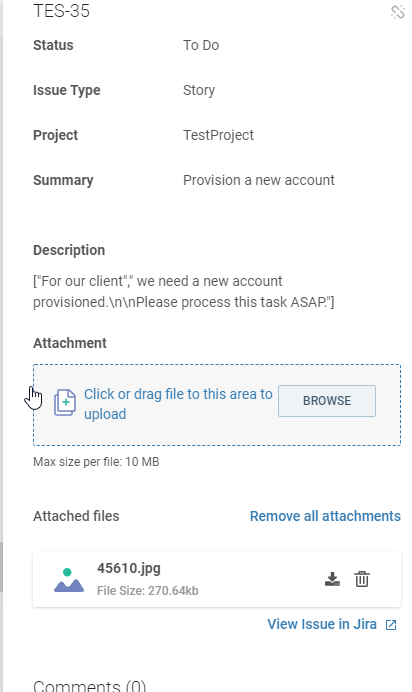
Task: Click the 'Provision a new account' summary text
Action: point(259,180)
